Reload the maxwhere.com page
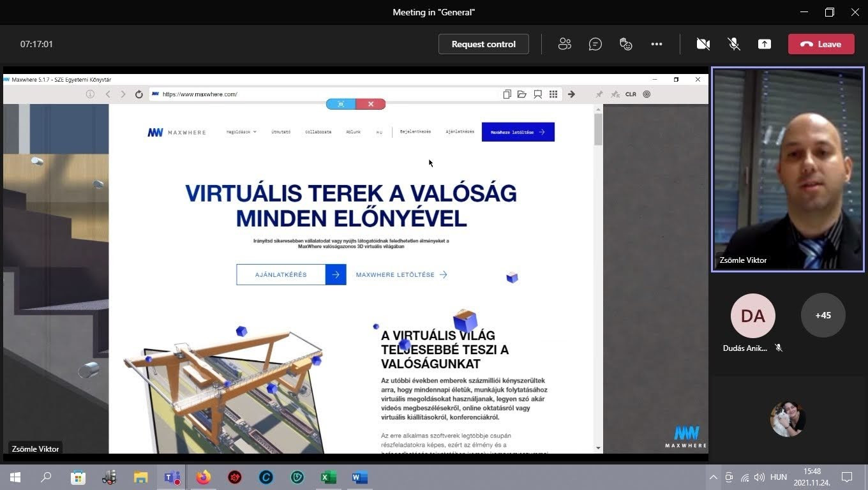This screenshot has width=868, height=490. pos(139,94)
